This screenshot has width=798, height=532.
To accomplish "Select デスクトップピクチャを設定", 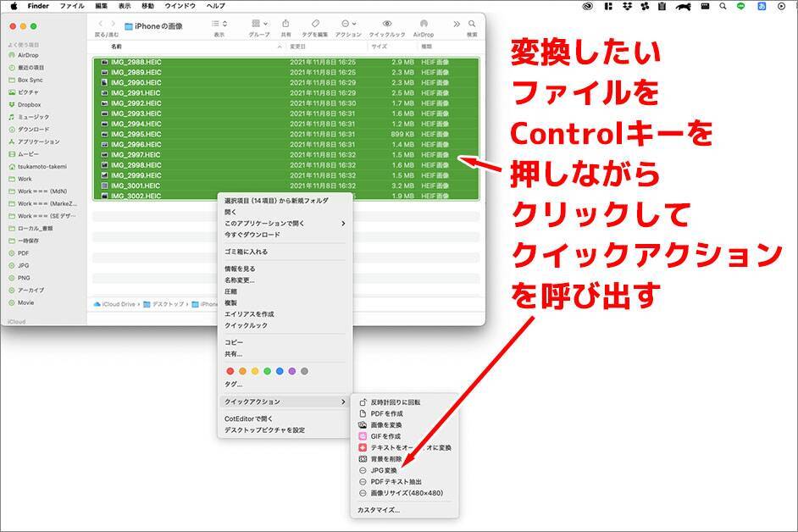I will 264,429.
